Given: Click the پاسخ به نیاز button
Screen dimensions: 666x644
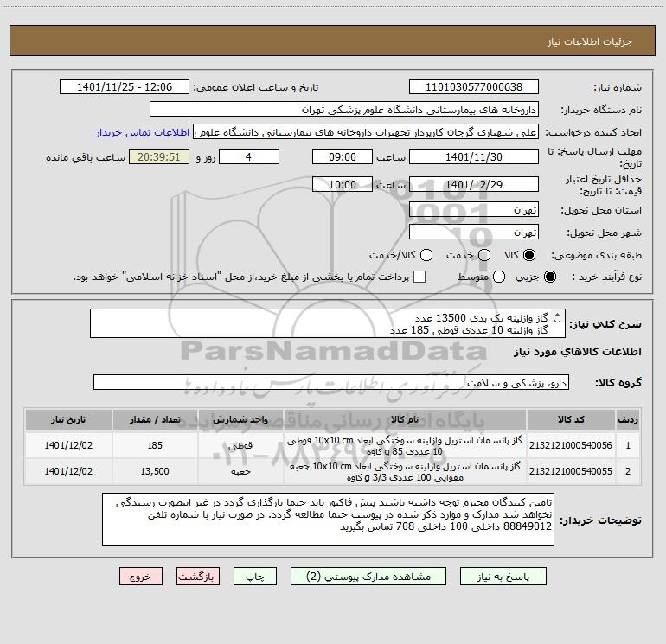Looking at the screenshot, I should point(503,577).
